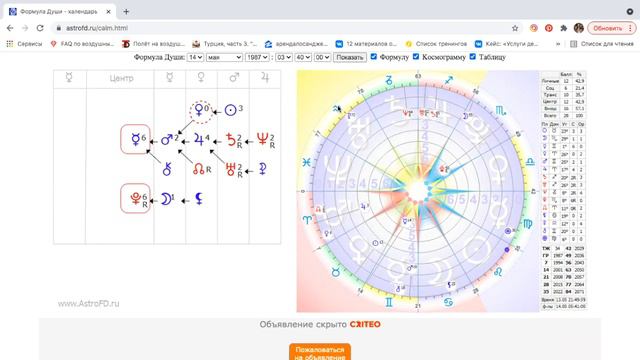
Task: Reload the page with the refresh icon
Action: pyautogui.click(x=40, y=28)
